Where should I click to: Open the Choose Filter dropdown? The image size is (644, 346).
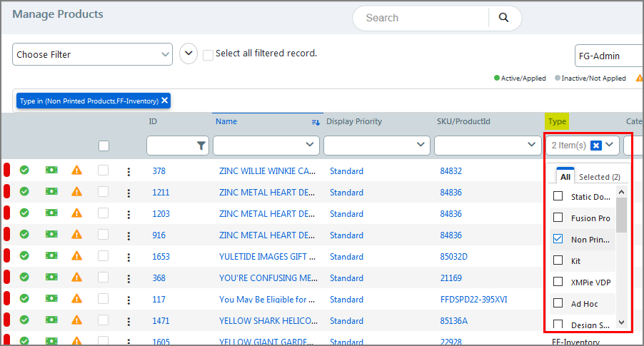92,54
